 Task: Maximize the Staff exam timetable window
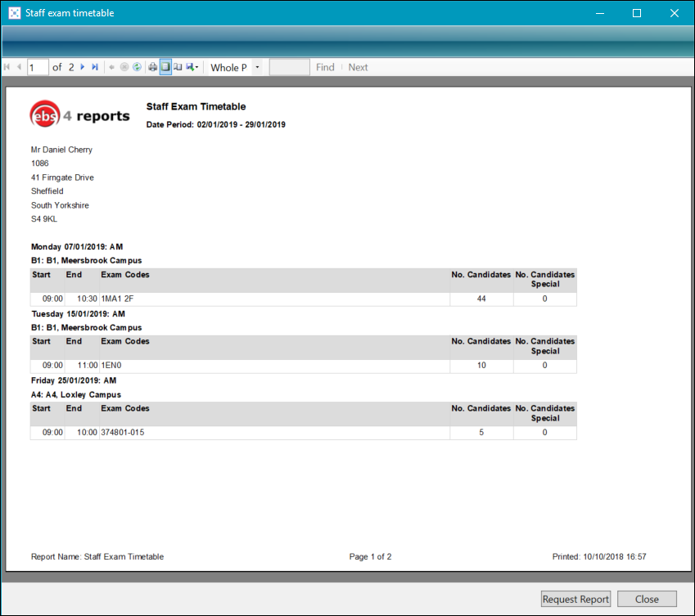637,13
